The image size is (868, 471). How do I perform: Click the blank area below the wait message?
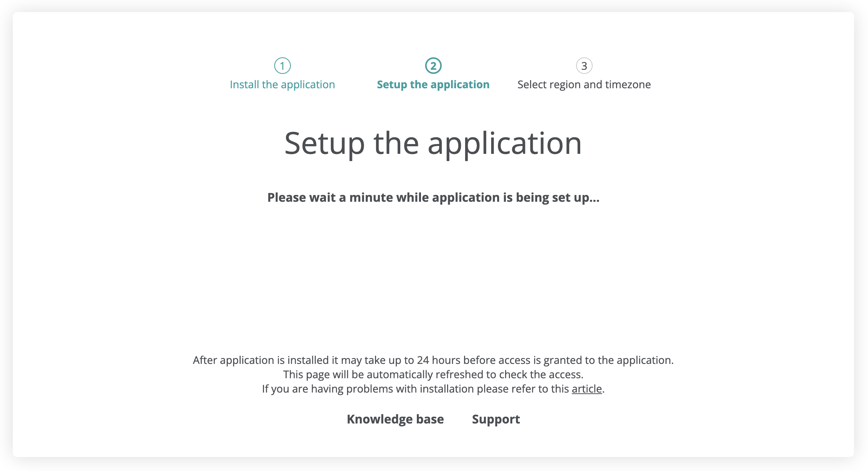(x=433, y=275)
